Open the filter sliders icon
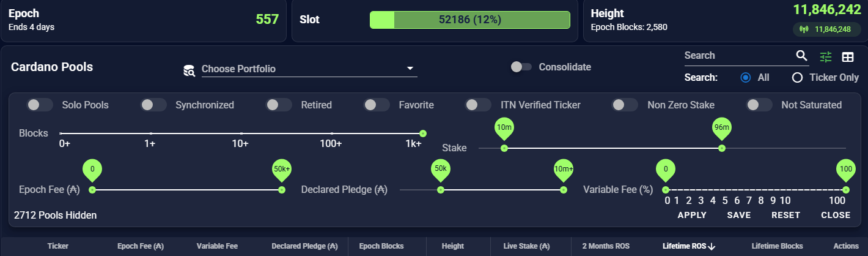Screen dimensions: 868x256 coord(826,57)
